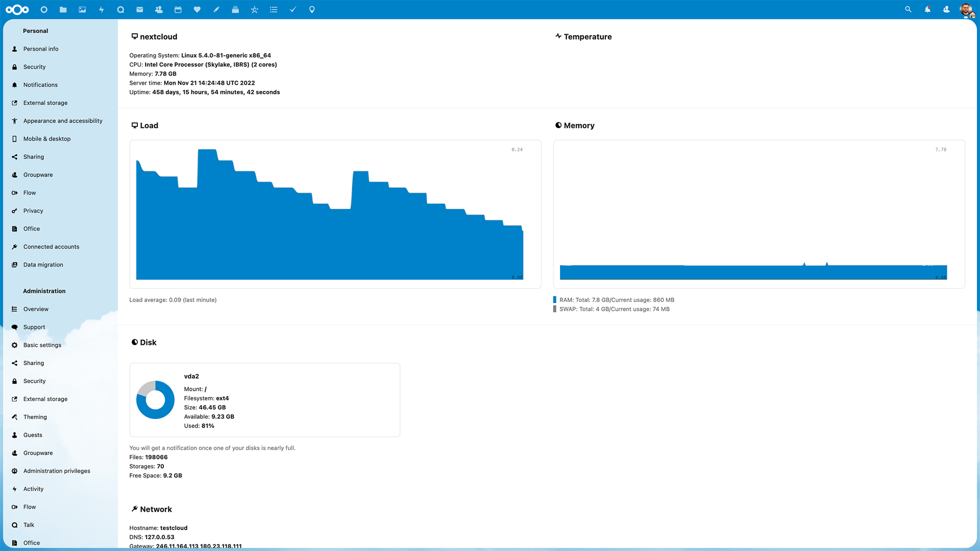The image size is (980, 551).
Task: Open the Support page
Action: [x=34, y=327]
